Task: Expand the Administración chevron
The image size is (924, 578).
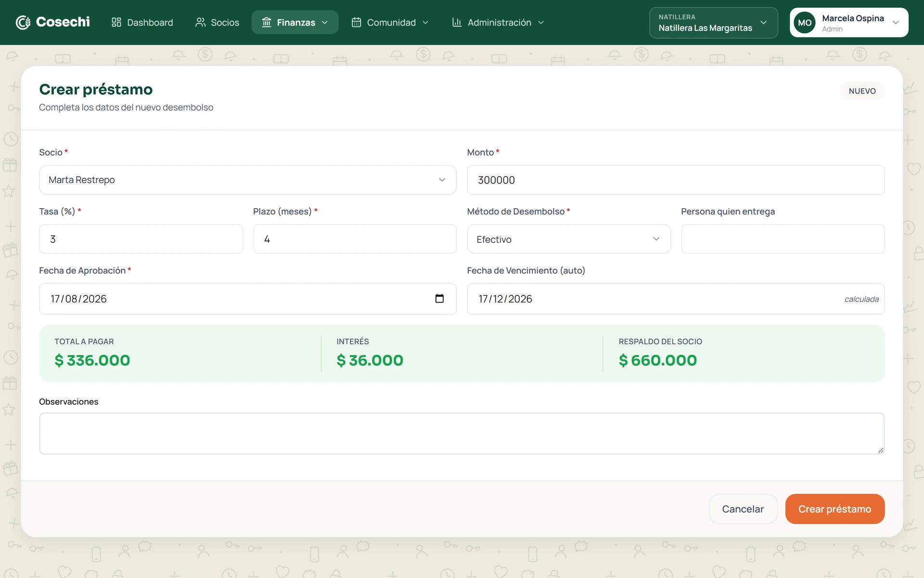Action: click(541, 23)
